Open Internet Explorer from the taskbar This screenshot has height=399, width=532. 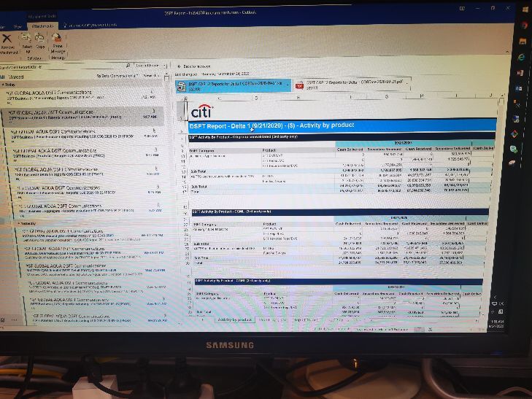click(x=522, y=58)
